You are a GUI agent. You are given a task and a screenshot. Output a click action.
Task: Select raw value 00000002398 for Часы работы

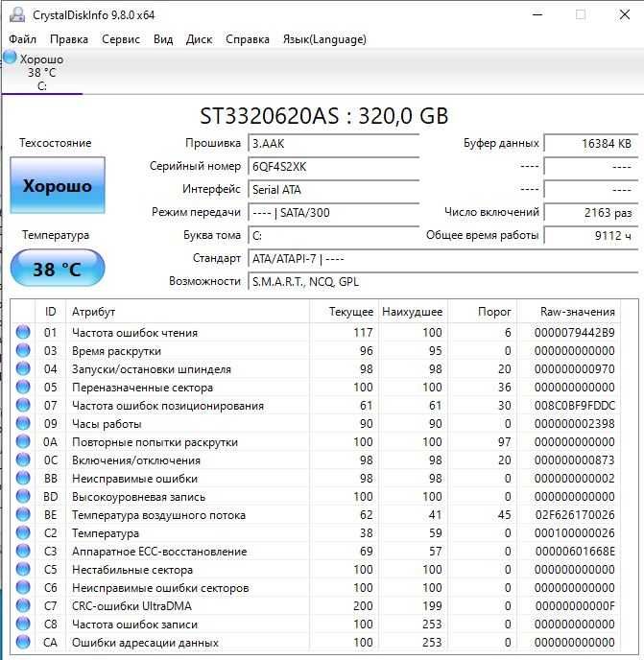[575, 423]
